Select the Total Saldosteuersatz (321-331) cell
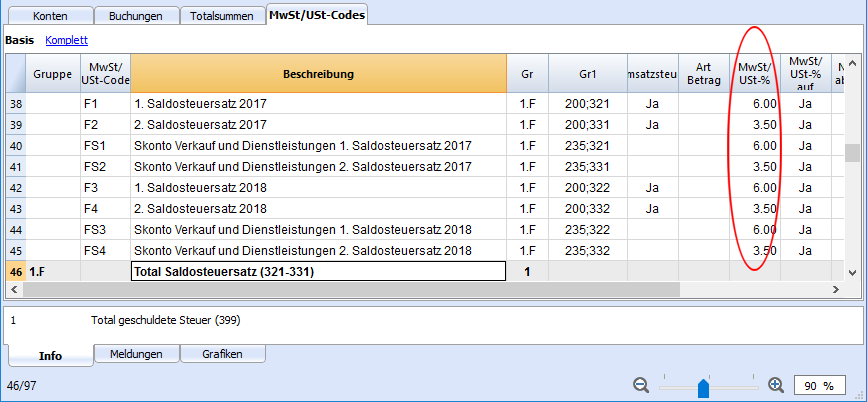 coord(318,272)
